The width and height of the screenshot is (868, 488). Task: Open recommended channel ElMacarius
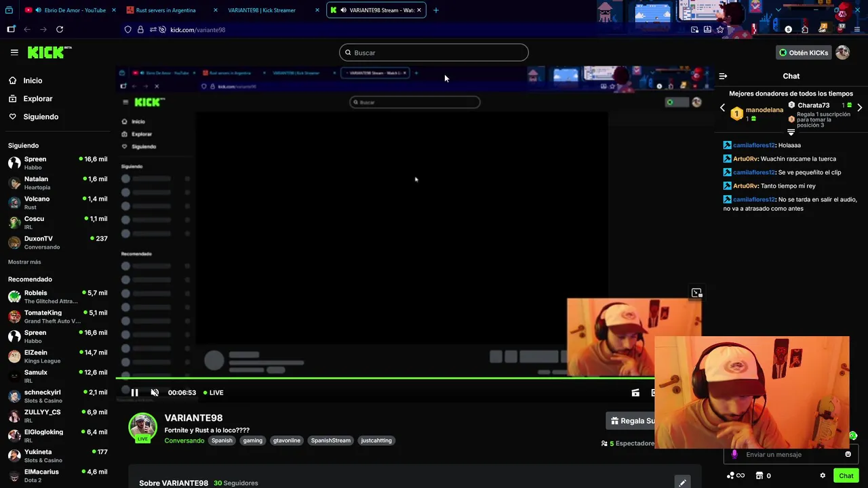[58, 476]
